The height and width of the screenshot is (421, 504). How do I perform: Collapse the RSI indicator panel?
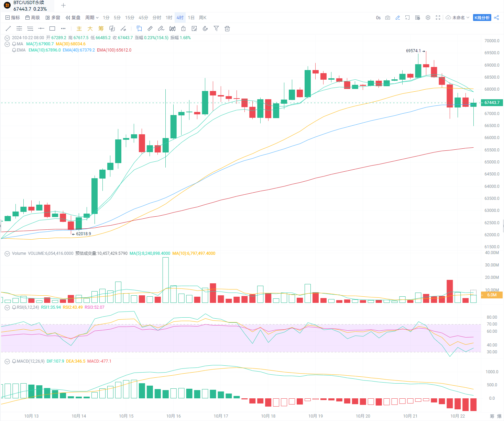[x=7, y=307]
